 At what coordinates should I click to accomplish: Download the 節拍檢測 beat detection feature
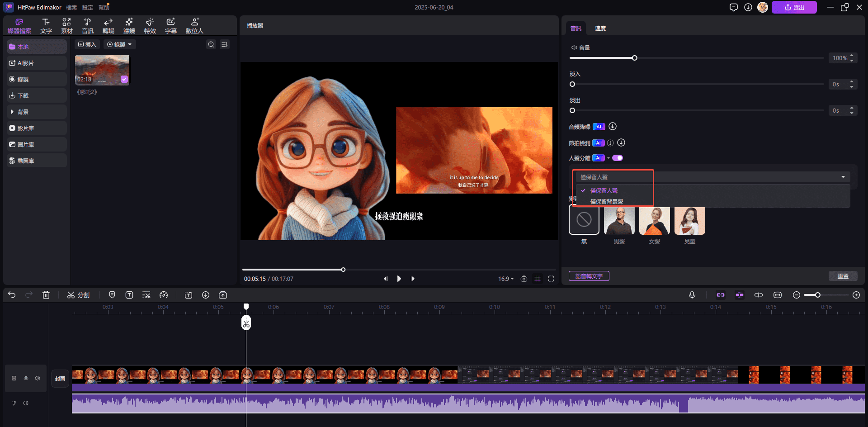tap(621, 142)
